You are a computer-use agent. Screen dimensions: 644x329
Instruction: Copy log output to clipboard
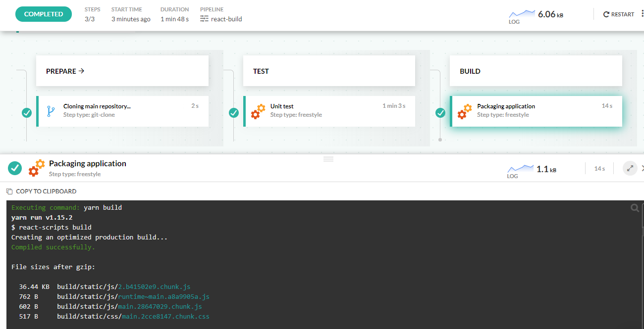(42, 191)
